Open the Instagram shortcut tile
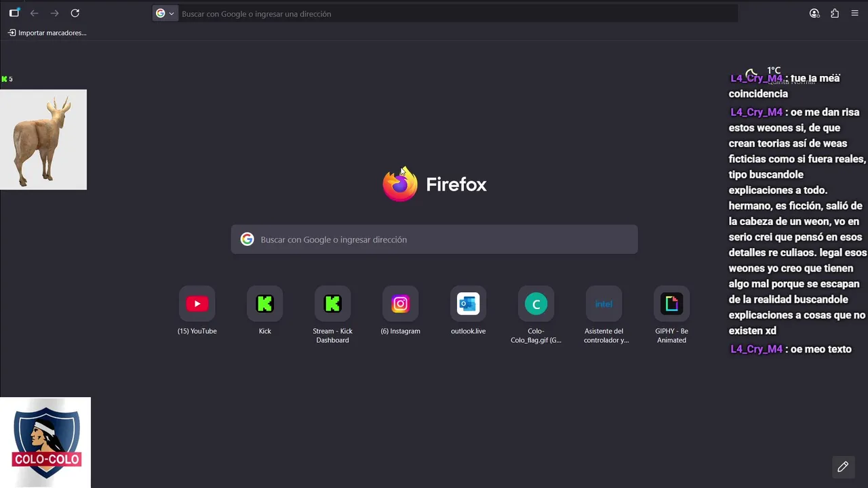868x488 pixels. (401, 304)
